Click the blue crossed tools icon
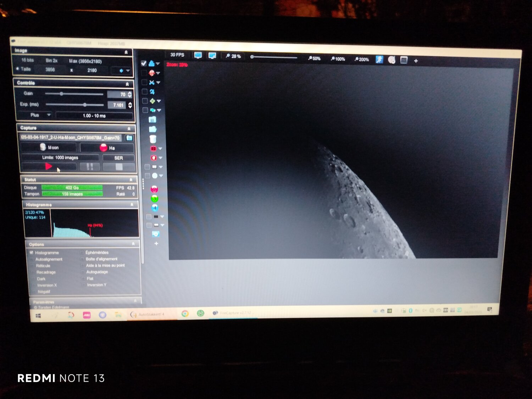Screen dimensions: 532x399 point(152,82)
